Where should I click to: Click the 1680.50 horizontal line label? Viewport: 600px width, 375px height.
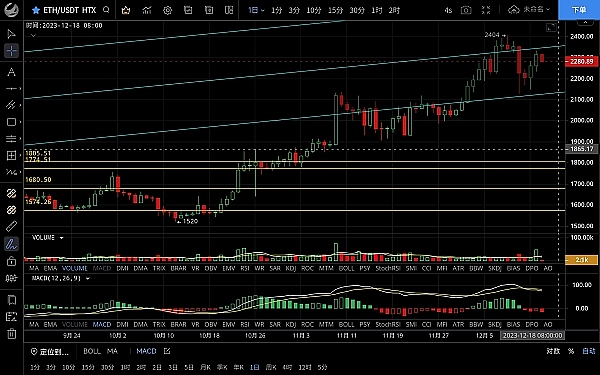pyautogui.click(x=38, y=180)
